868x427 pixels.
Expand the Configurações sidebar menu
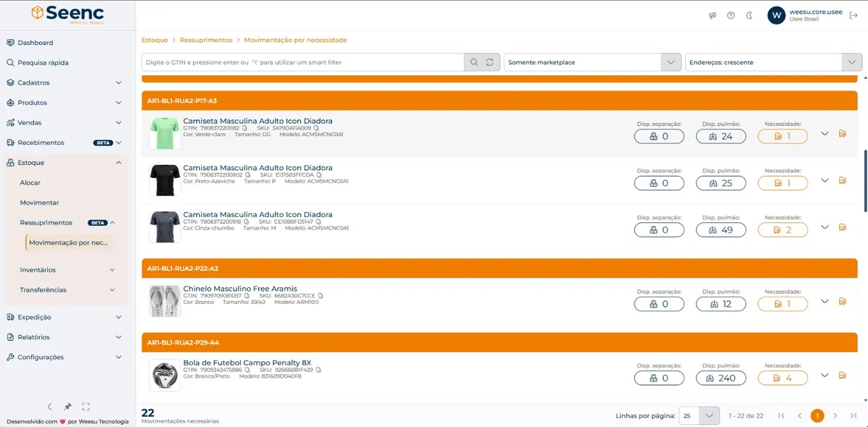click(64, 357)
